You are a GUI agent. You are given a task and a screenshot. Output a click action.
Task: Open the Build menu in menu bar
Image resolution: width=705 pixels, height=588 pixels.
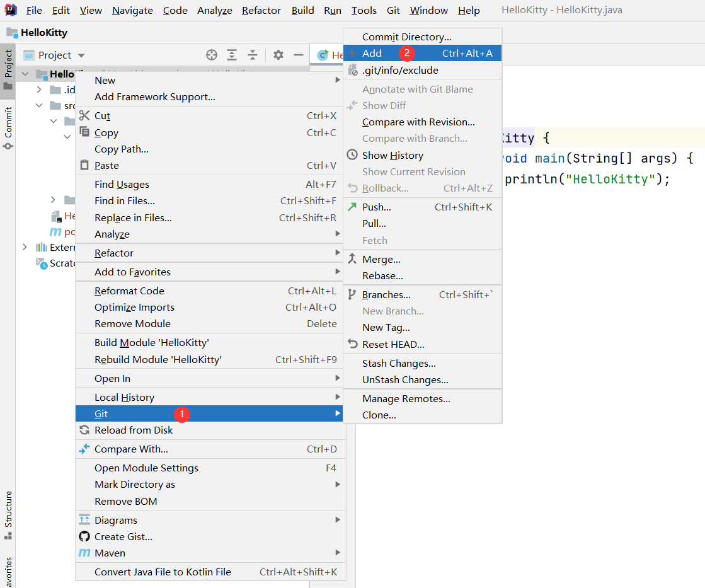[302, 10]
